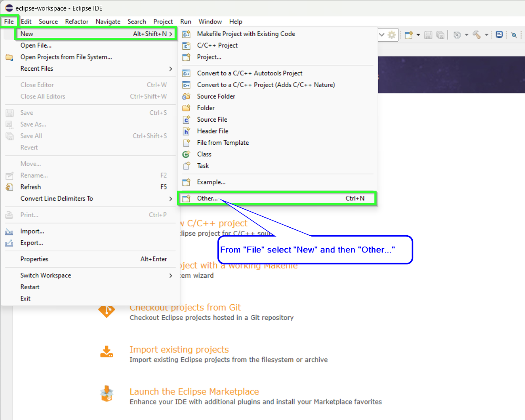Click the Skip All Breakpoints icon
This screenshot has height=420, width=525.
point(514,35)
